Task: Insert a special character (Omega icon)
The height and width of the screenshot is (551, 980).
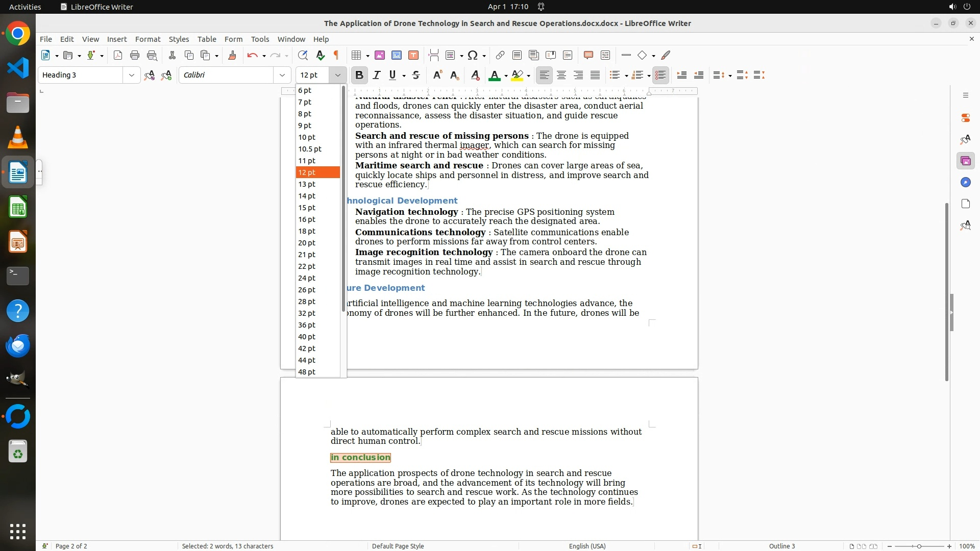Action: (x=473, y=55)
